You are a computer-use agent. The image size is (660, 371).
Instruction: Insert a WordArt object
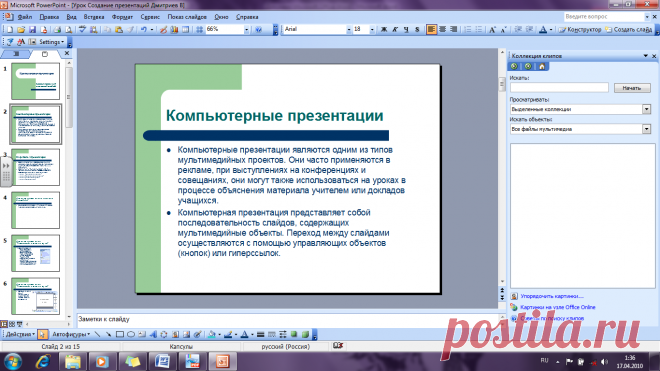pos(153,334)
